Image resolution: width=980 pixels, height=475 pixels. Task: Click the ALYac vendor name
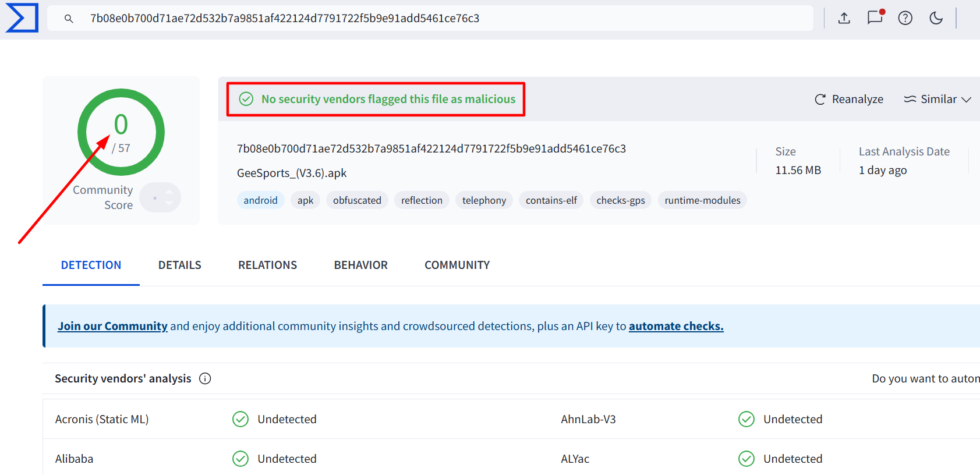click(x=575, y=459)
